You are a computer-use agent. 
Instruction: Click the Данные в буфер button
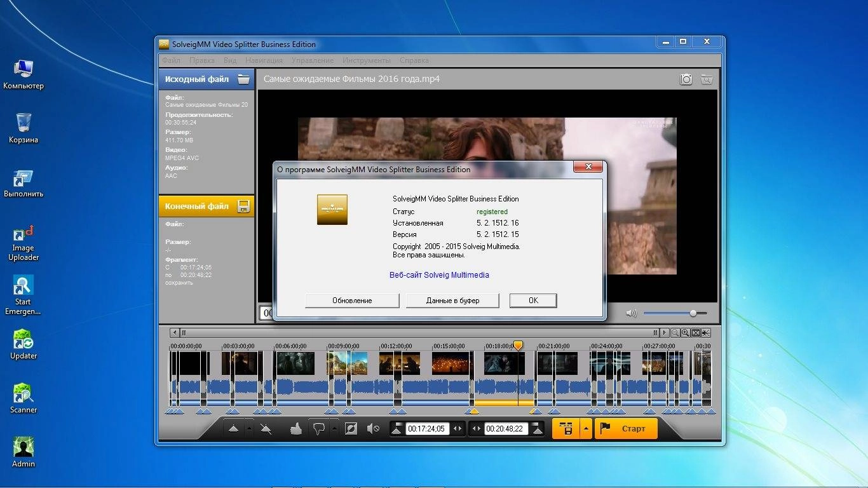[x=452, y=301]
